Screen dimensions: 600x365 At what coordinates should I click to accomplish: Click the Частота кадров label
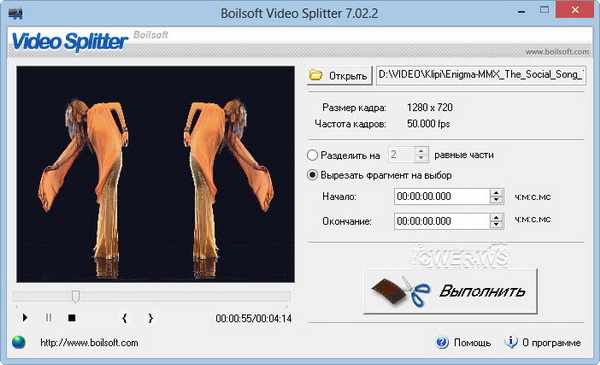pyautogui.click(x=350, y=124)
